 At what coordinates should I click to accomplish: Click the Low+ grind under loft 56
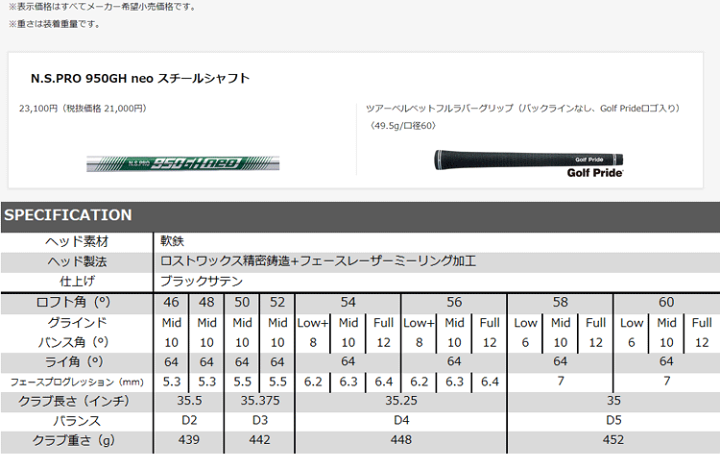(419, 323)
